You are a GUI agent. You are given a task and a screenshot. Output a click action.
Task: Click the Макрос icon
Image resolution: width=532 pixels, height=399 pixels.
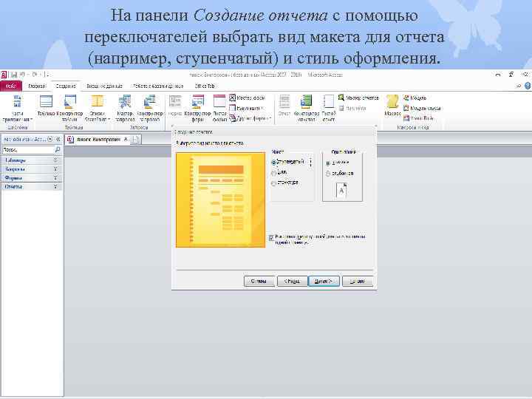pos(392,106)
